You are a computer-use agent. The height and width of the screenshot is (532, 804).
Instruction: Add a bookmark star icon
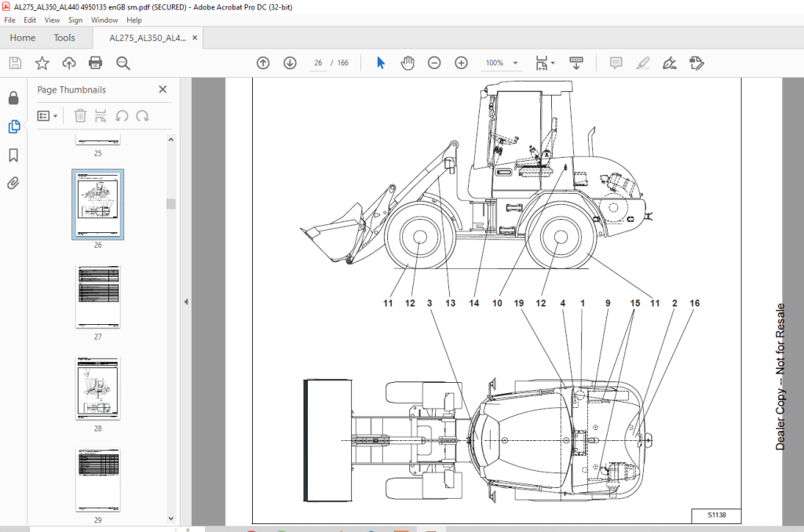(x=42, y=63)
